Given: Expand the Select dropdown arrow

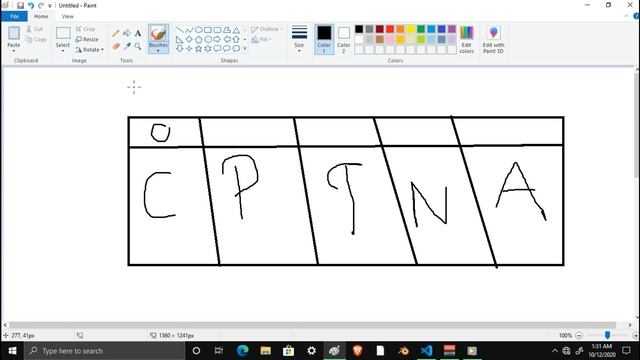Looking at the screenshot, I should pos(63,51).
